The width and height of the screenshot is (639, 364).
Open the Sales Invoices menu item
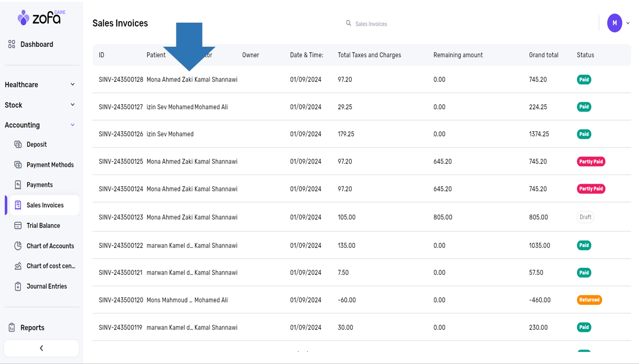pyautogui.click(x=45, y=205)
